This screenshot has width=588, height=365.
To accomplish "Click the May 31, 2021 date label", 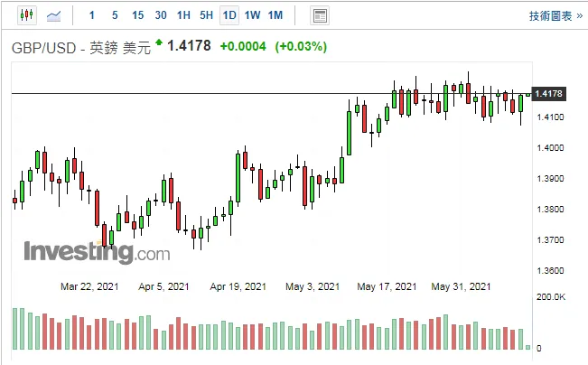I will pyautogui.click(x=461, y=287).
